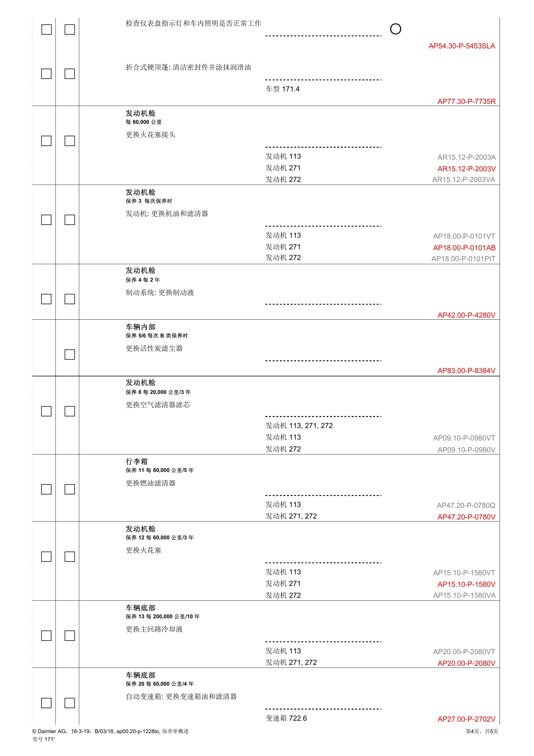Click the dashed entry line under 更换制动液
The image size is (534, 756).
pos(323,304)
